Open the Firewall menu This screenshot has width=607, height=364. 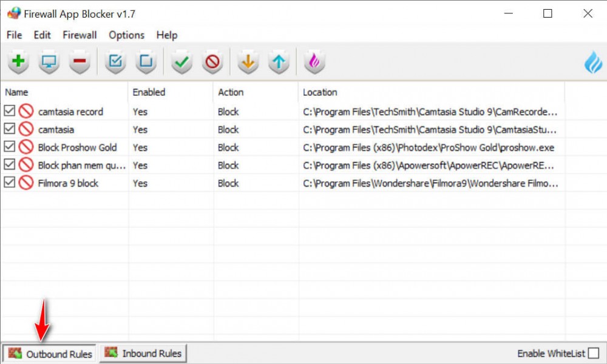point(80,35)
